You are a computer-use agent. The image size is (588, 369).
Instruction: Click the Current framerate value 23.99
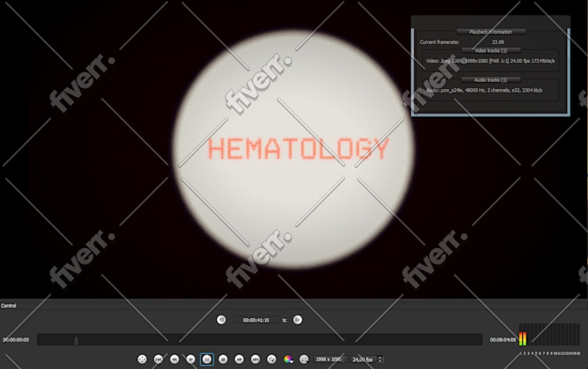[x=498, y=42]
